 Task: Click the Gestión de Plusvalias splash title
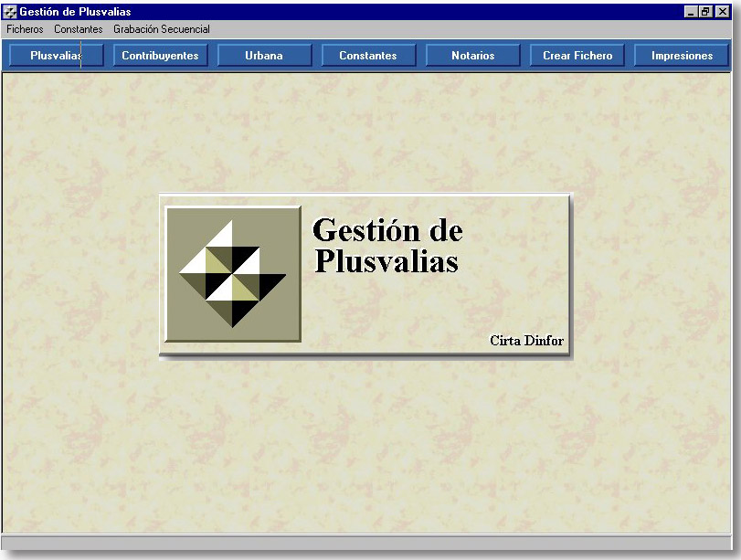(387, 245)
